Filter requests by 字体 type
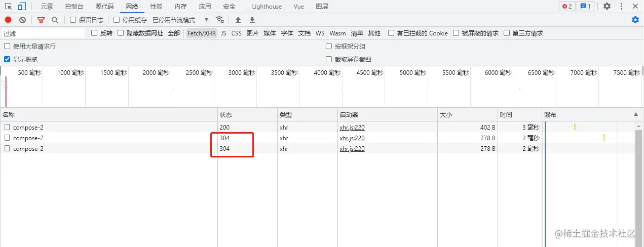This screenshot has width=644, height=247. 287,33
